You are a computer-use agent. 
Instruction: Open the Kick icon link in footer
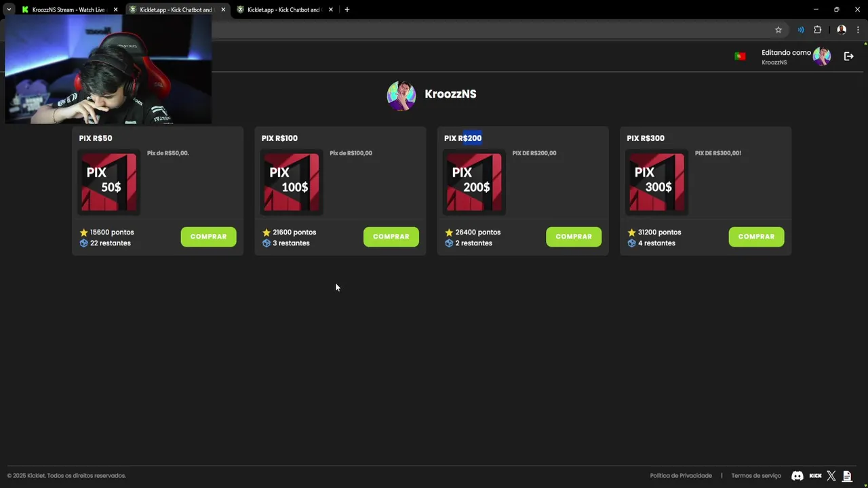pos(816,476)
